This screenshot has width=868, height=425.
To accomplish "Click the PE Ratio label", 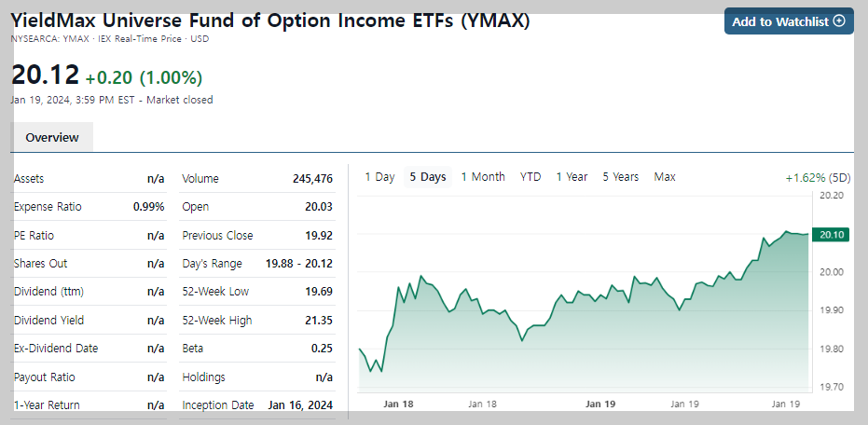I will click(x=34, y=236).
